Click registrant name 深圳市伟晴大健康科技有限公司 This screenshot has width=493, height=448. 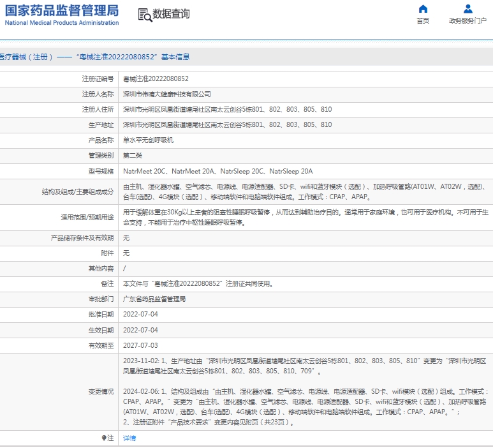[x=166, y=94]
